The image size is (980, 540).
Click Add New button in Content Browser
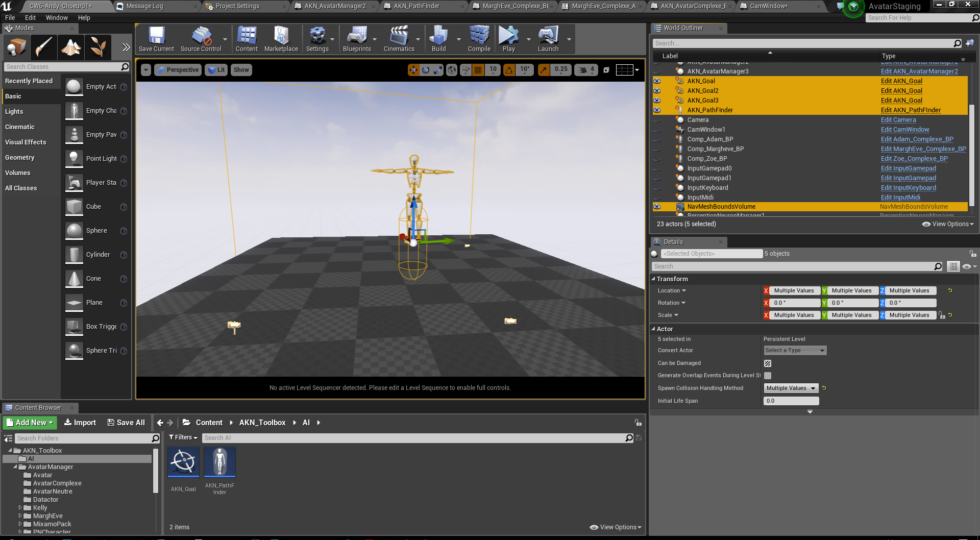pyautogui.click(x=30, y=423)
